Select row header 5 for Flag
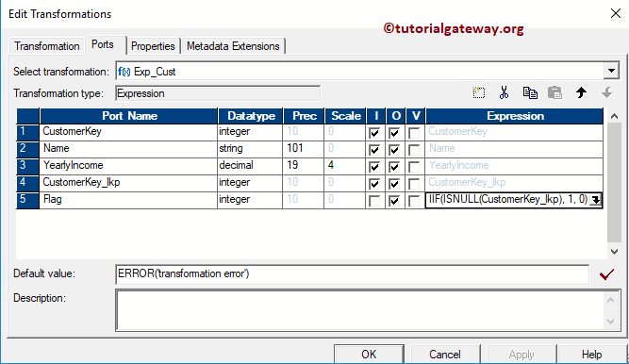This screenshot has height=364, width=629. pyautogui.click(x=27, y=200)
